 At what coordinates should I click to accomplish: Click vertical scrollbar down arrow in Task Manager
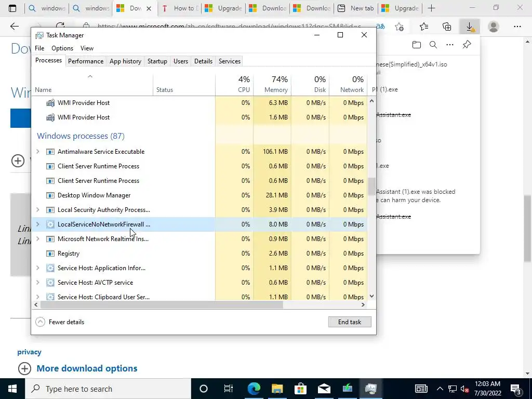[371, 296]
